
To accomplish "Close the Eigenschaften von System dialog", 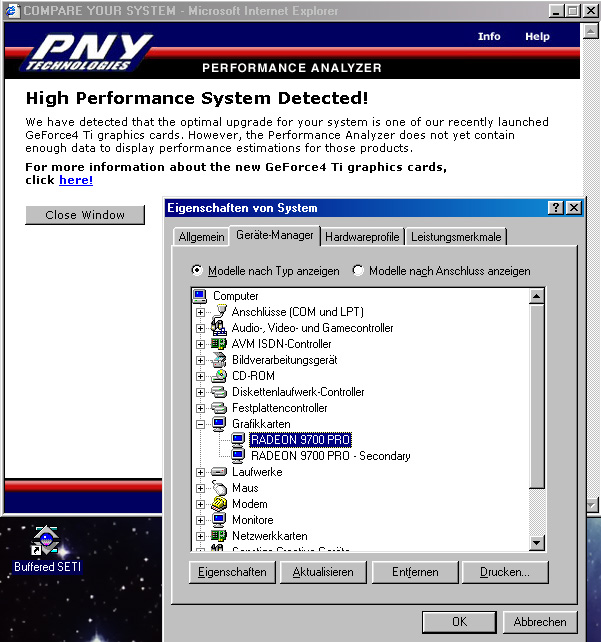I will coord(574,208).
